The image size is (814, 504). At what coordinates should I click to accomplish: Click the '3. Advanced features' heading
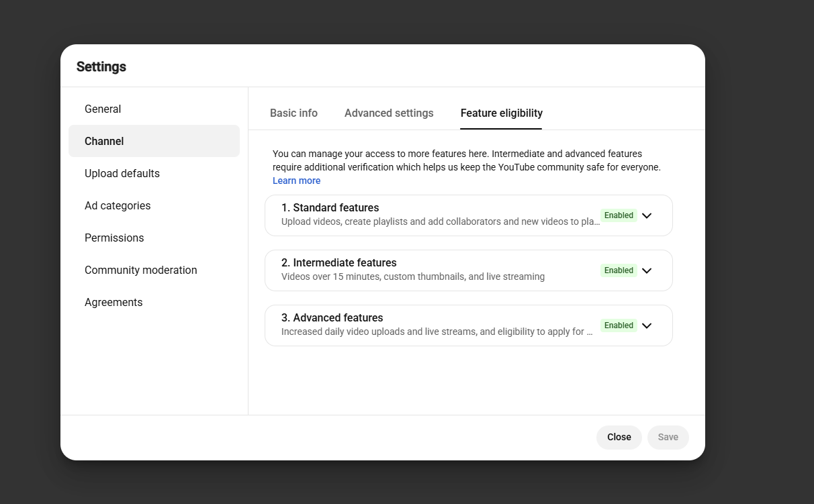(x=332, y=318)
